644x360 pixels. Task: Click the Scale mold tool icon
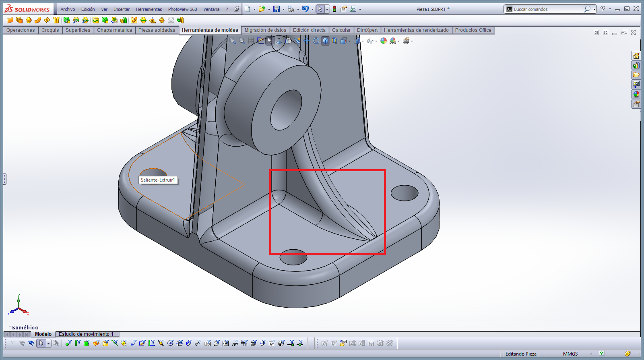(x=124, y=20)
